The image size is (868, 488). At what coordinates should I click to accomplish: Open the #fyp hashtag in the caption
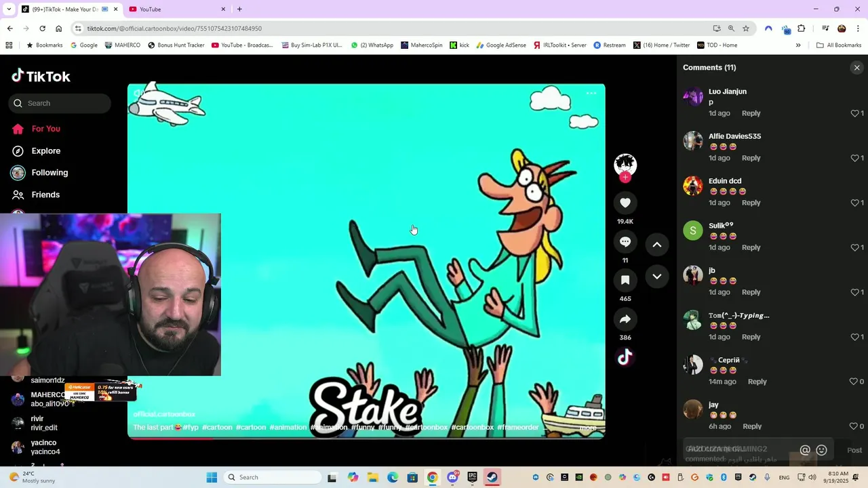coord(191,428)
